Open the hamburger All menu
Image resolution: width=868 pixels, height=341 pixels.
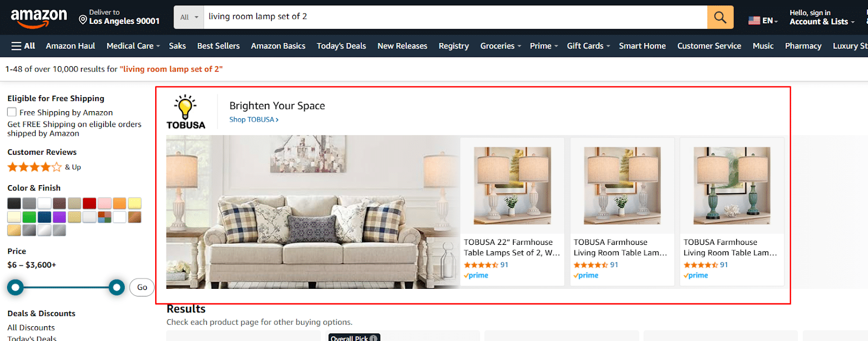click(23, 46)
